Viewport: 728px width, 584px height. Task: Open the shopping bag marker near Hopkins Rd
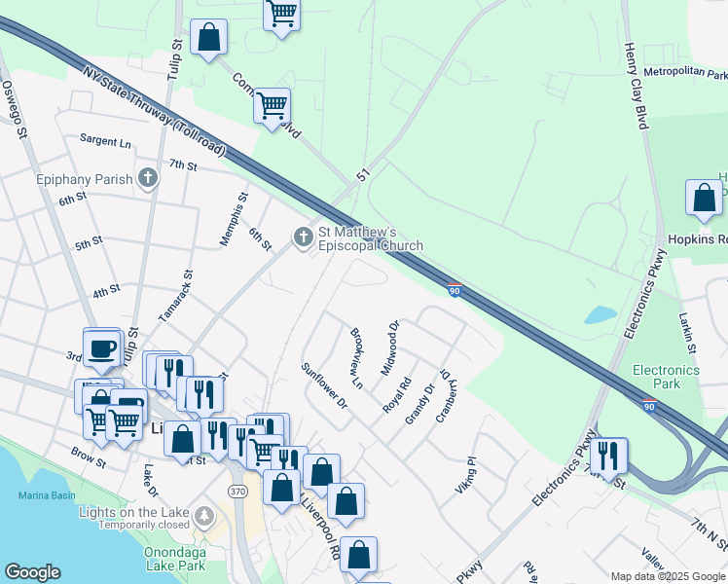click(x=704, y=198)
